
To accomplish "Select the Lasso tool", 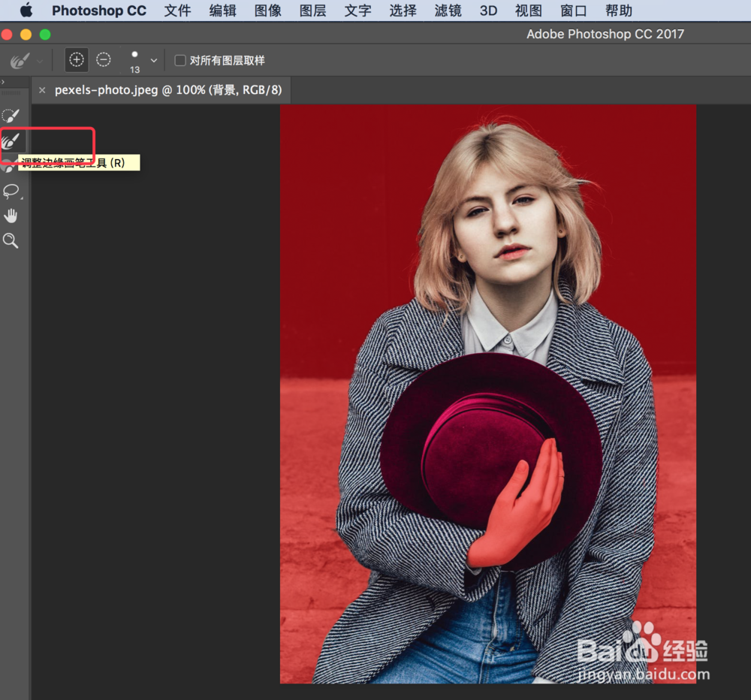I will pyautogui.click(x=11, y=192).
